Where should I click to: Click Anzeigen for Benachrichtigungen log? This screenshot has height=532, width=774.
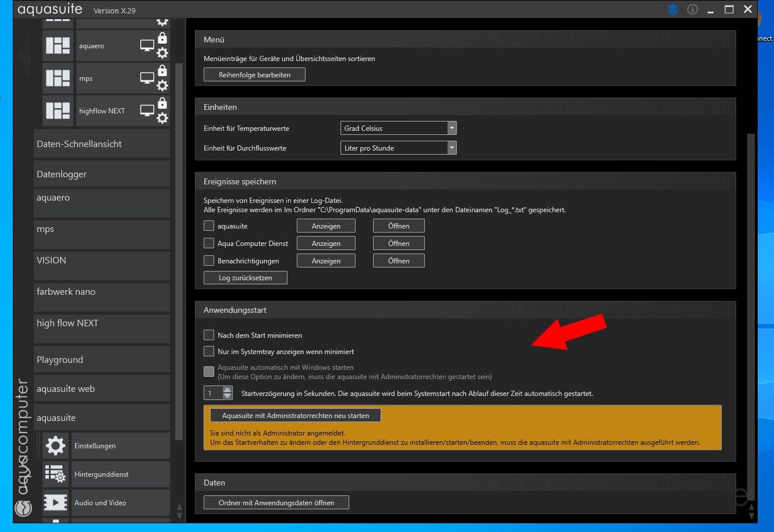(x=326, y=260)
